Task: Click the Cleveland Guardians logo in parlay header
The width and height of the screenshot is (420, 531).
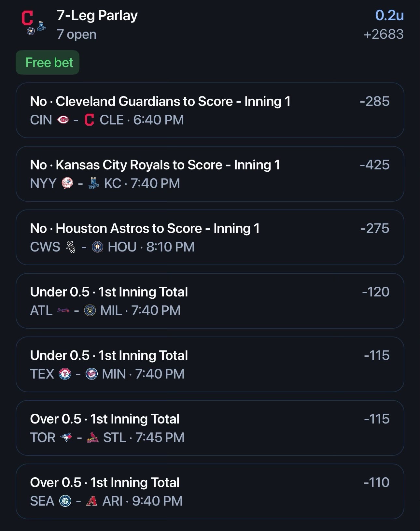Action: click(x=27, y=18)
